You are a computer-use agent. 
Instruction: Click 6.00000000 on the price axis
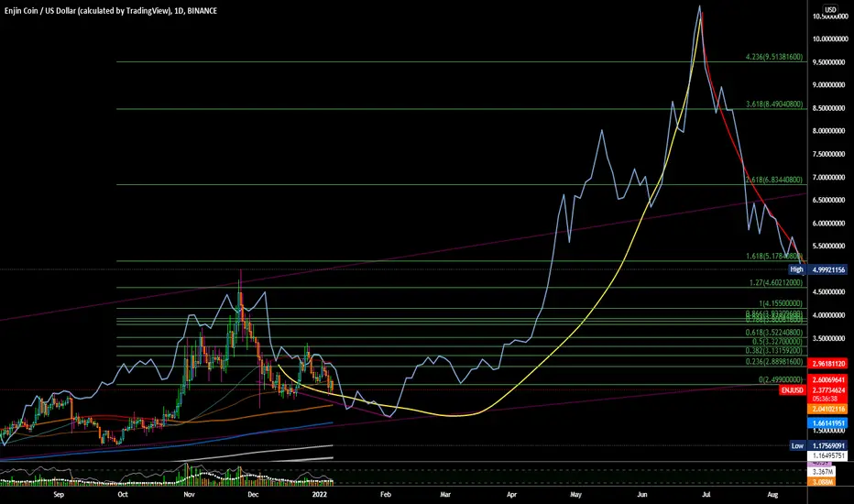pos(829,224)
